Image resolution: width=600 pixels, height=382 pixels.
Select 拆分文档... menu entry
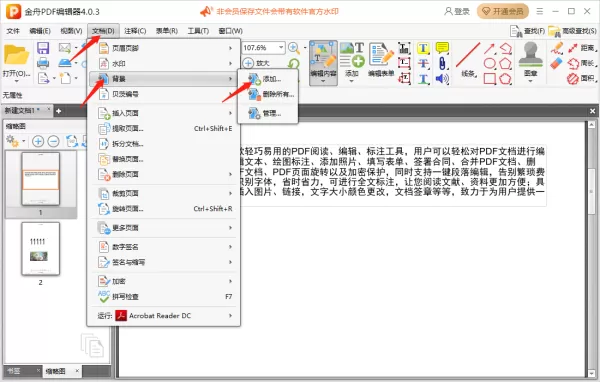[164, 144]
